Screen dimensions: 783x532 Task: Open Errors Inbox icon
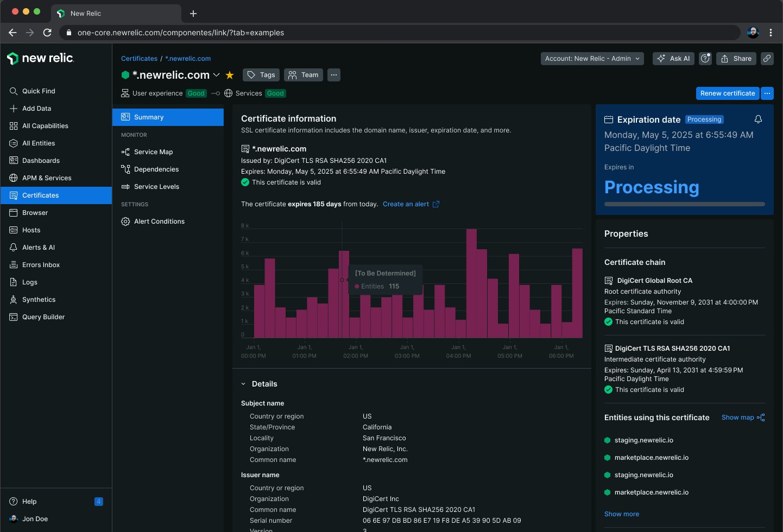(x=14, y=265)
